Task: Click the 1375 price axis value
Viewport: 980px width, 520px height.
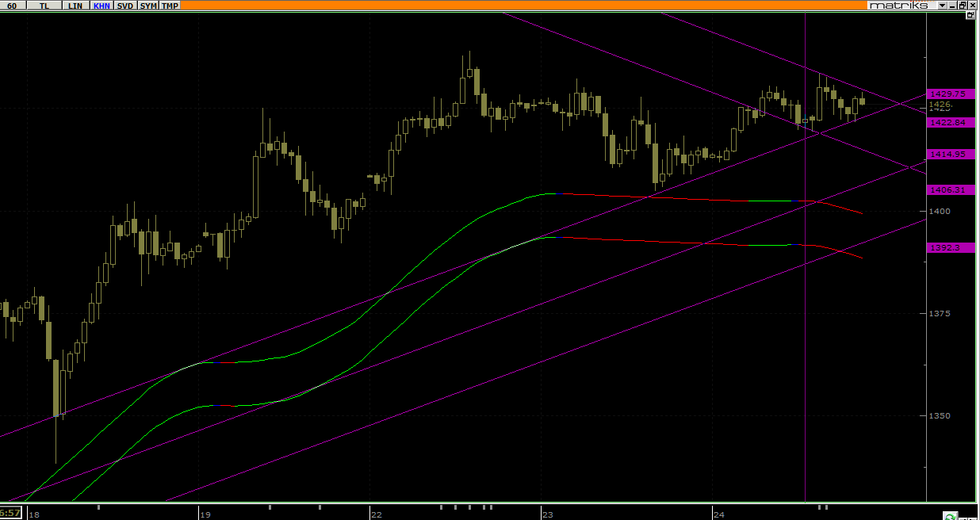Action: [941, 313]
